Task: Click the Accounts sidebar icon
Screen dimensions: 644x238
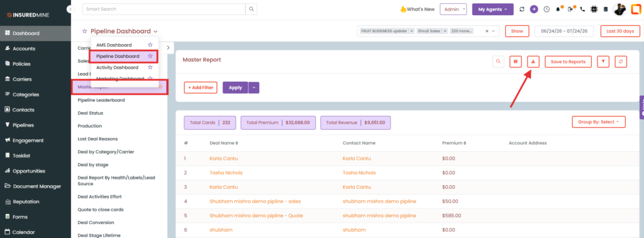Action: (8, 48)
